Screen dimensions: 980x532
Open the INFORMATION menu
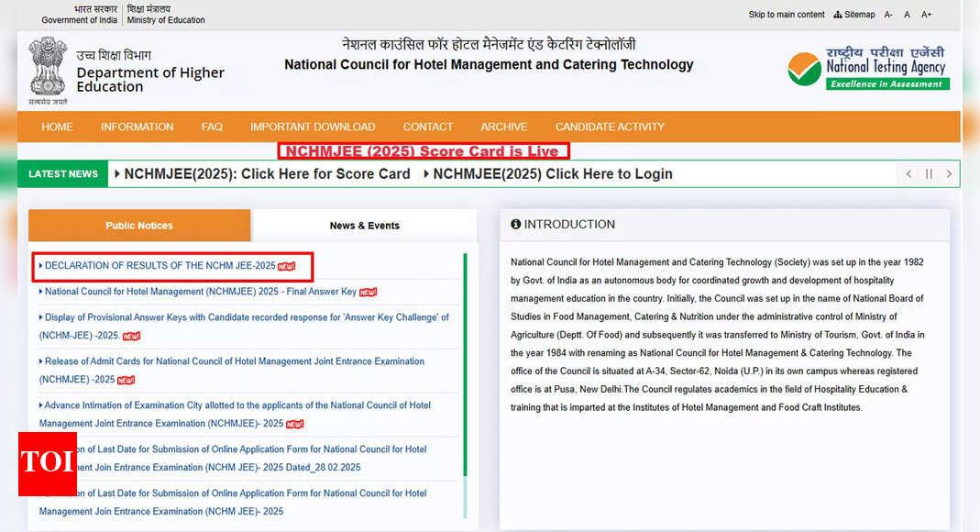click(x=137, y=127)
